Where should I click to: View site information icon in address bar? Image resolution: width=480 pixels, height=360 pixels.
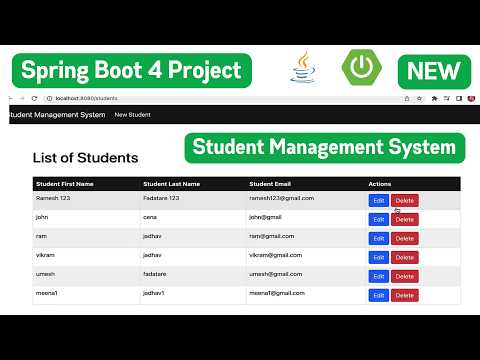[x=49, y=98]
